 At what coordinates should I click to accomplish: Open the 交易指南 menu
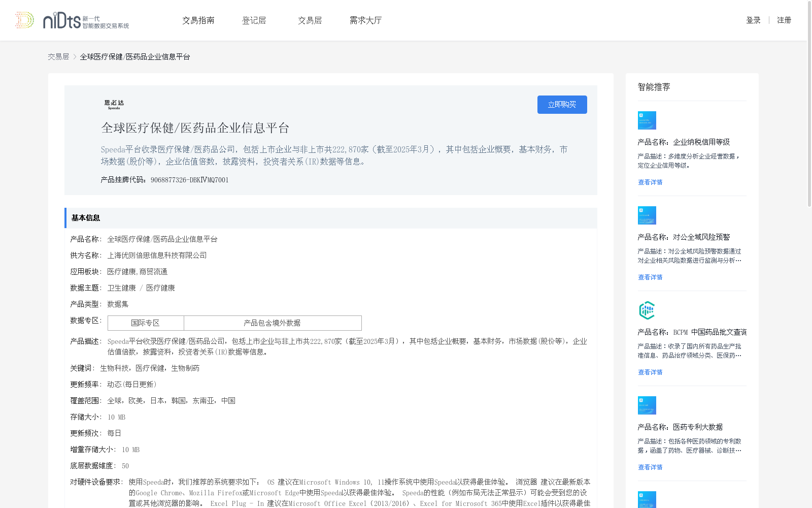click(198, 20)
